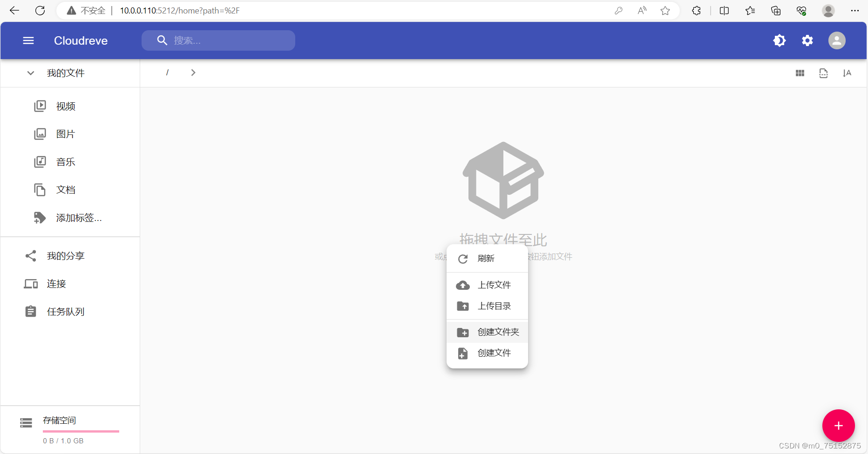The image size is (868, 454).
Task: Toggle browser split screen
Action: pos(724,11)
